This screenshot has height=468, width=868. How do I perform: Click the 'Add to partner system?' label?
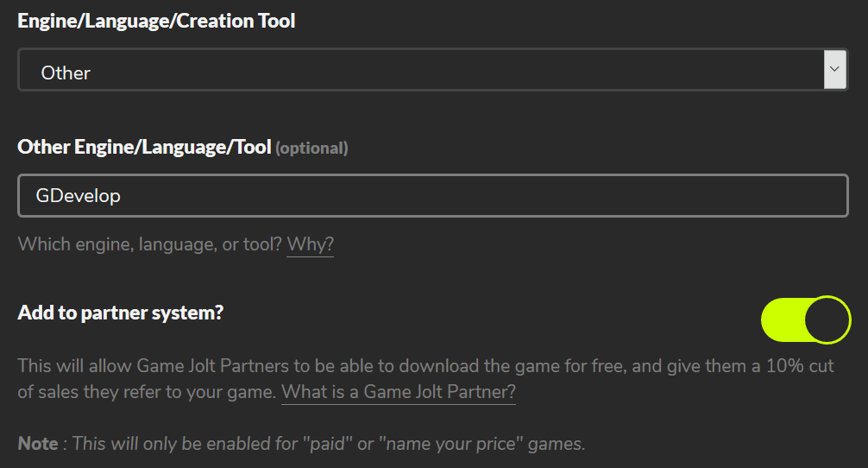point(120,313)
